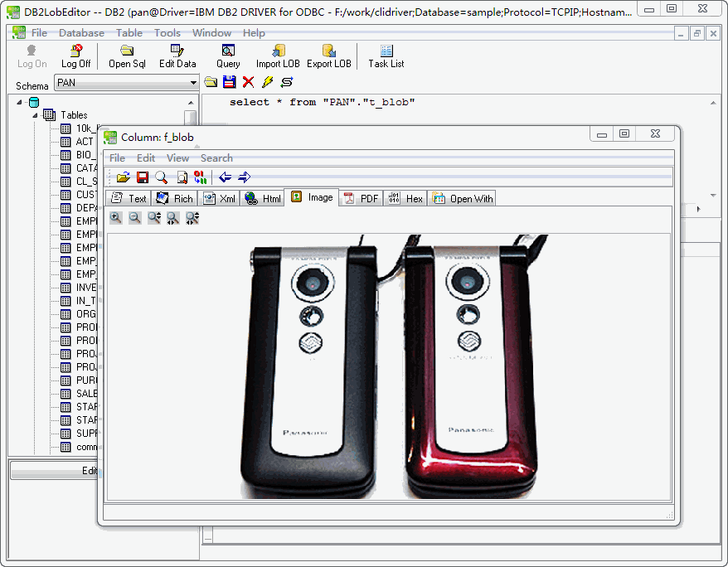Click the blue save disk icon beside Schema
The width and height of the screenshot is (728, 567).
pos(230,82)
